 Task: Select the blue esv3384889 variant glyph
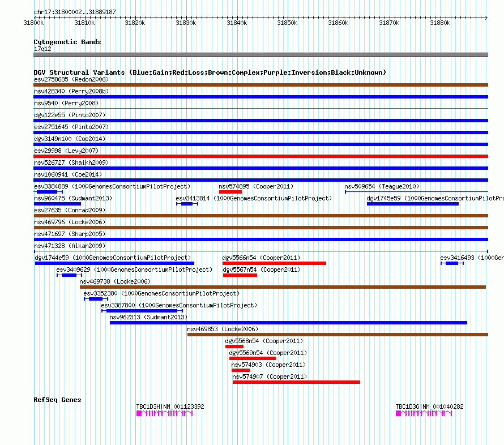click(48, 192)
